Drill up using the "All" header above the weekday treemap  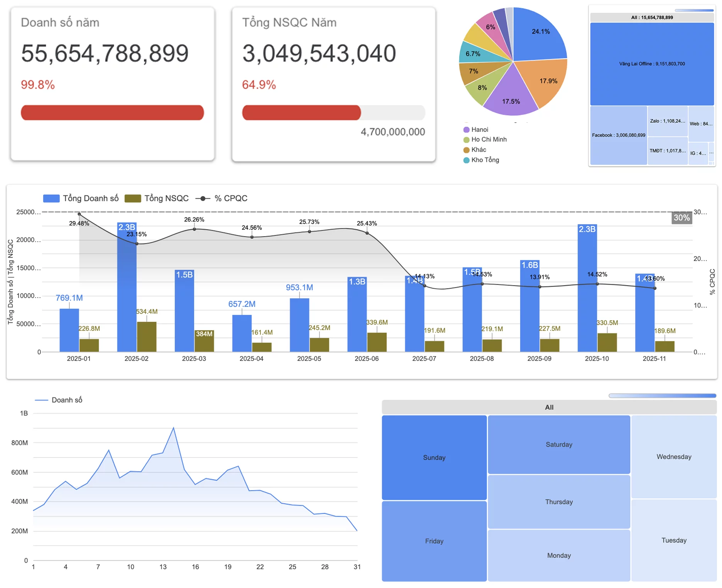click(548, 407)
